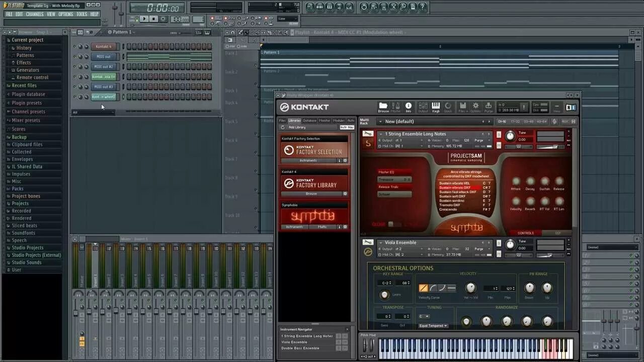The height and width of the screenshot is (362, 644).
Task: Expand Viola Ensemble instrument name dropdown
Action: click(381, 242)
